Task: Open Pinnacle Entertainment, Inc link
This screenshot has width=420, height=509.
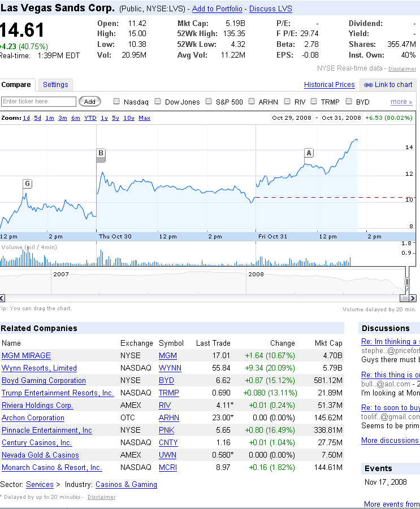Action: point(47,430)
